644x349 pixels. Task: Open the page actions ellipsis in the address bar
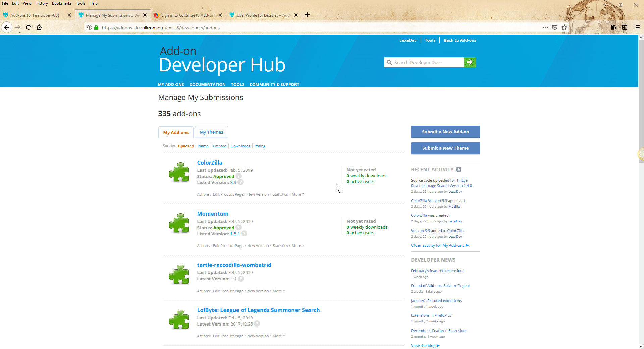coord(545,27)
